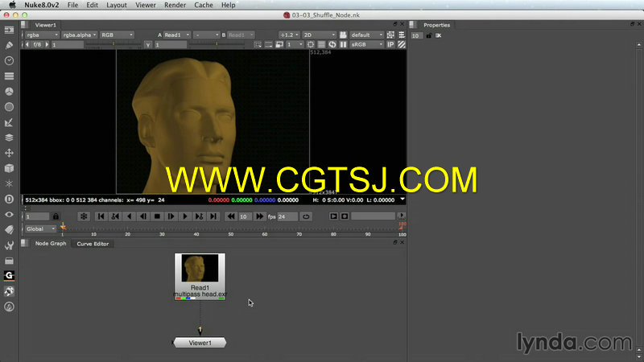Screen dimensions: 644x362
Task: Click the fps input field
Action: click(x=287, y=216)
